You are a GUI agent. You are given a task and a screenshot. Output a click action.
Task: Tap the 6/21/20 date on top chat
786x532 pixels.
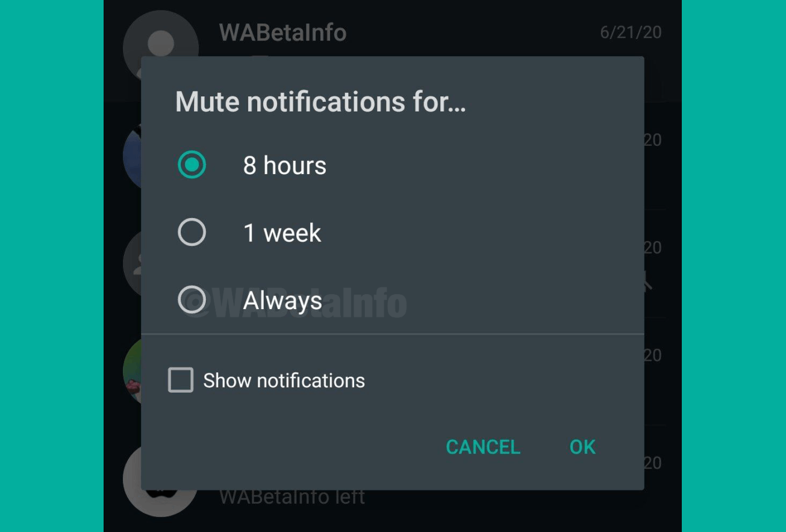pos(631,33)
